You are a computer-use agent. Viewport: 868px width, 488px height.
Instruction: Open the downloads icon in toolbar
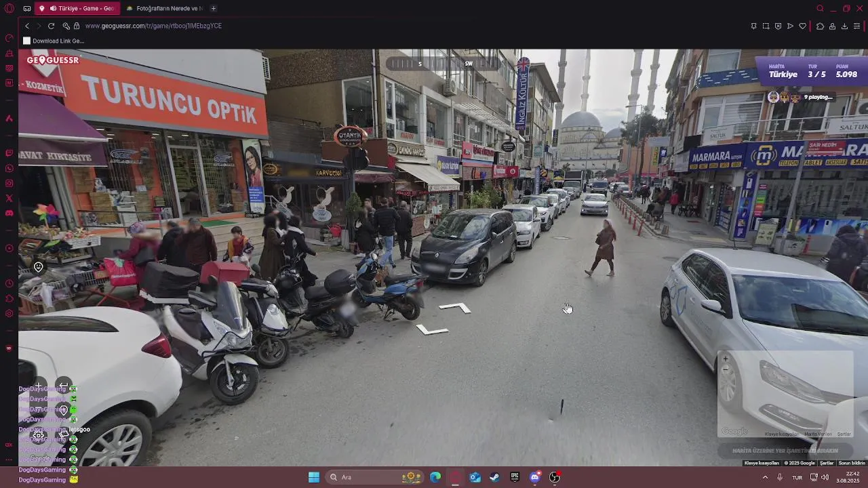tap(844, 26)
